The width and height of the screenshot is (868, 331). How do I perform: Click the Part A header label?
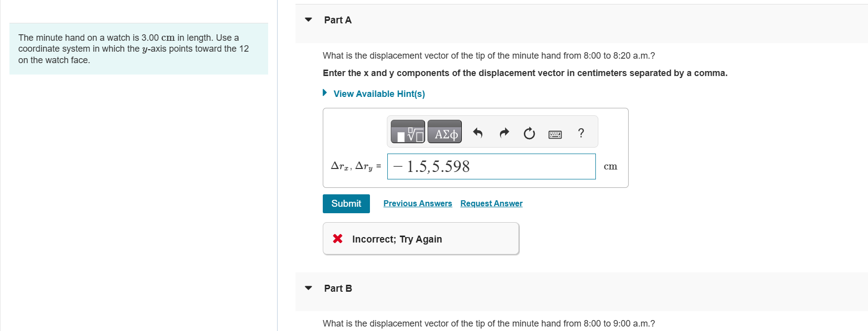pyautogui.click(x=338, y=20)
